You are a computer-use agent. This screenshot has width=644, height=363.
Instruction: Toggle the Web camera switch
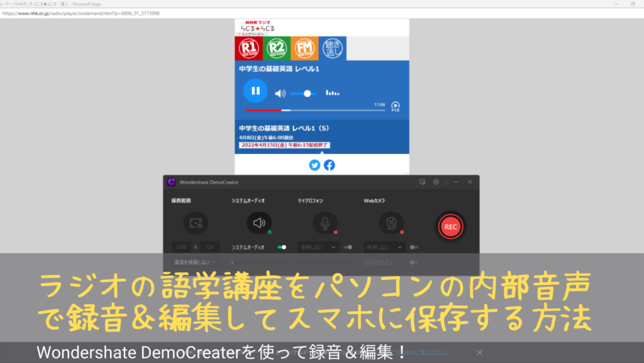click(x=414, y=247)
